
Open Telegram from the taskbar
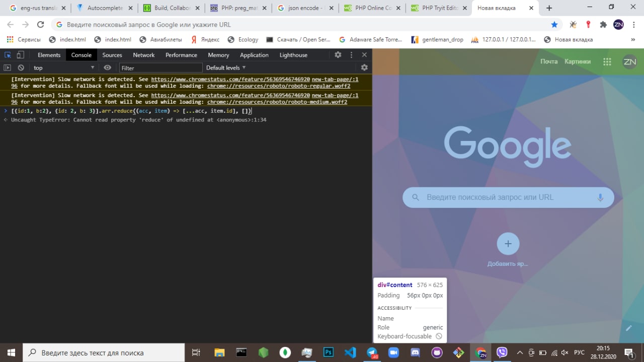coord(372,352)
